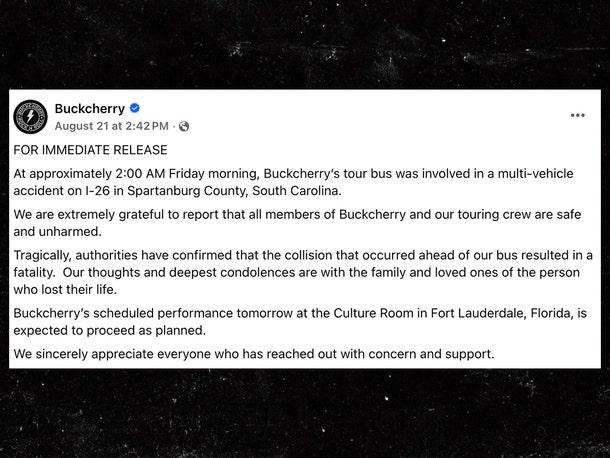
Task: Click the blue verified badge next to Buckcherry
Action: click(x=135, y=108)
